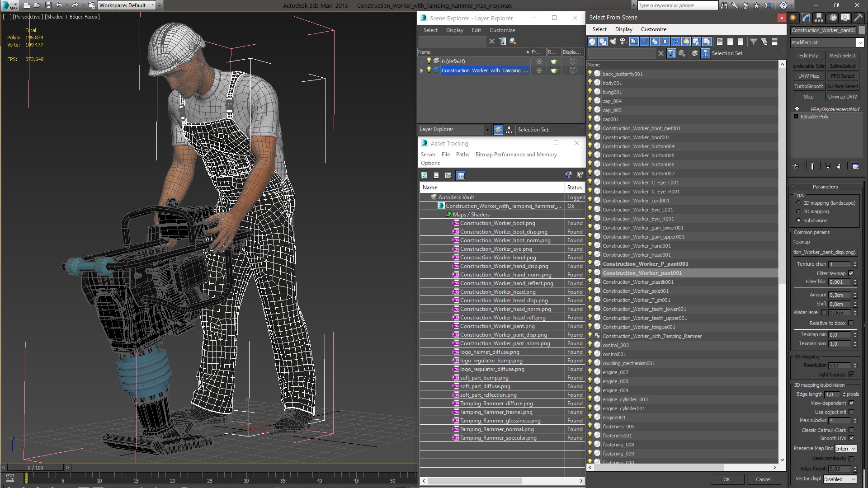
Task: Undo the last action with the undo arrow
Action: [59, 5]
